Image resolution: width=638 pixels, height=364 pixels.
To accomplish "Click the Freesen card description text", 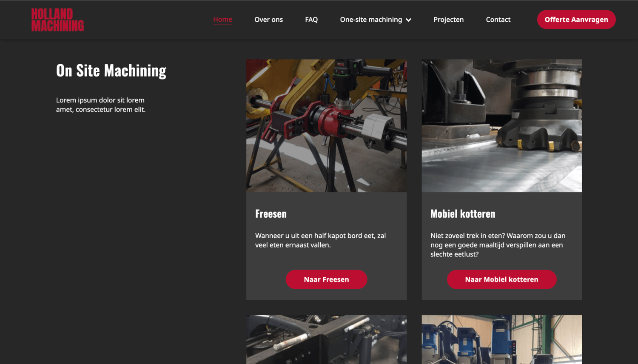I will click(320, 240).
